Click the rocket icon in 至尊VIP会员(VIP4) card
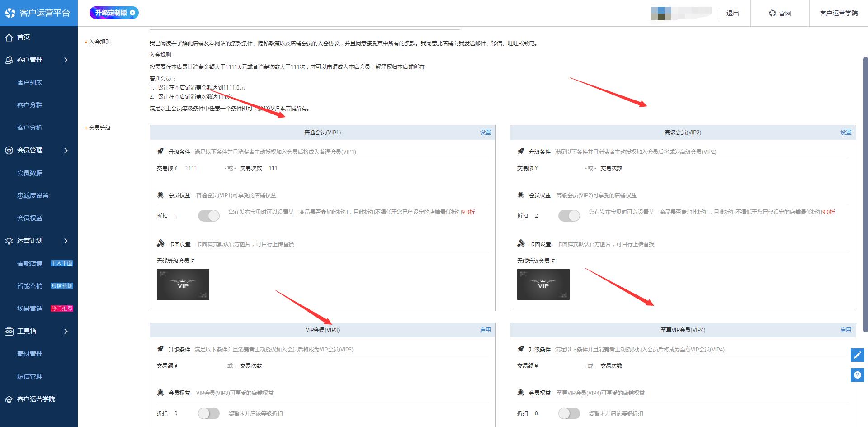Image resolution: width=868 pixels, height=427 pixels. tap(521, 349)
